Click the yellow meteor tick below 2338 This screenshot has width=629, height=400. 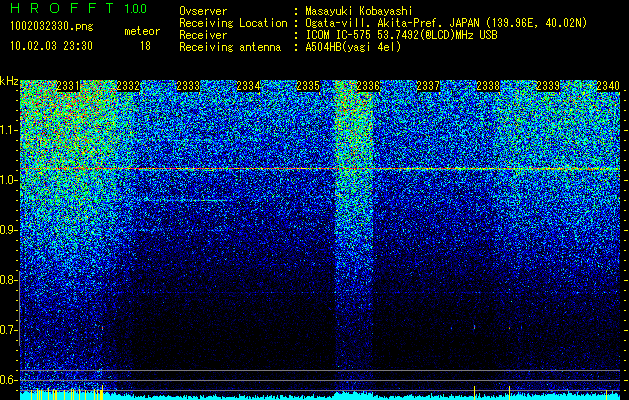(x=475, y=393)
